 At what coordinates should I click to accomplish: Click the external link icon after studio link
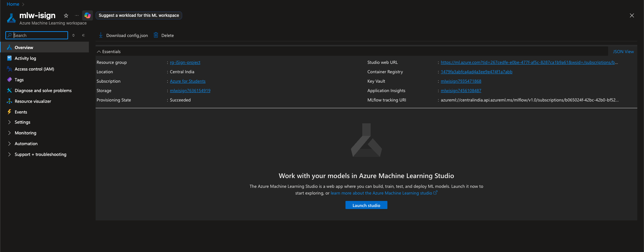pos(435,193)
